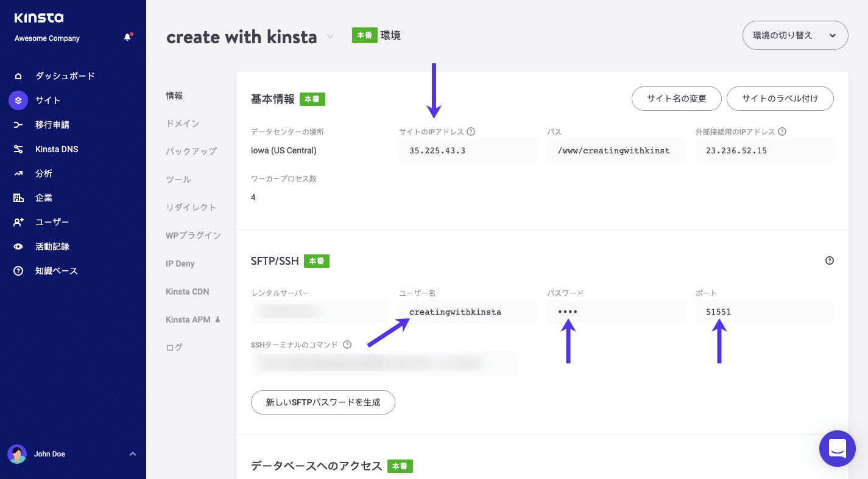The image size is (868, 479).
Task: Click the users add-person icon
Action: 18,222
